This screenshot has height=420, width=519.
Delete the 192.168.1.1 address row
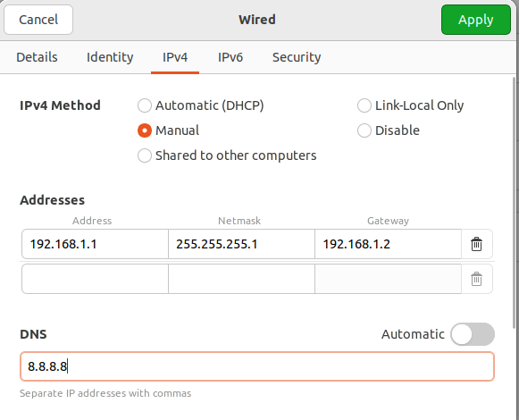476,244
